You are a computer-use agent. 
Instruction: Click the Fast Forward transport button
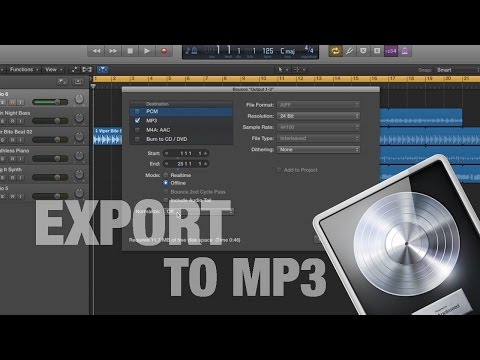113,51
